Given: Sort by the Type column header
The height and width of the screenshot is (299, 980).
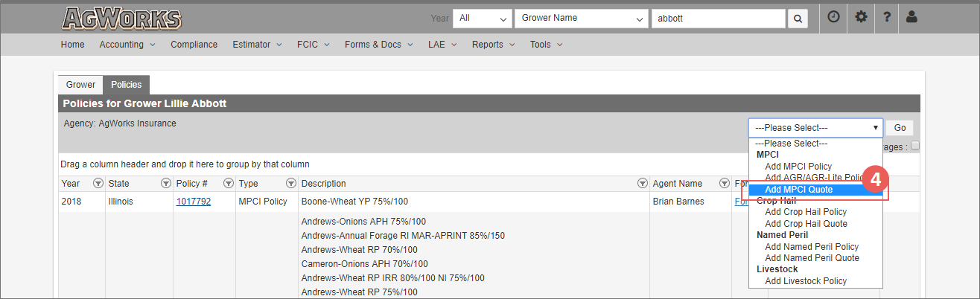Looking at the screenshot, I should click(x=248, y=184).
